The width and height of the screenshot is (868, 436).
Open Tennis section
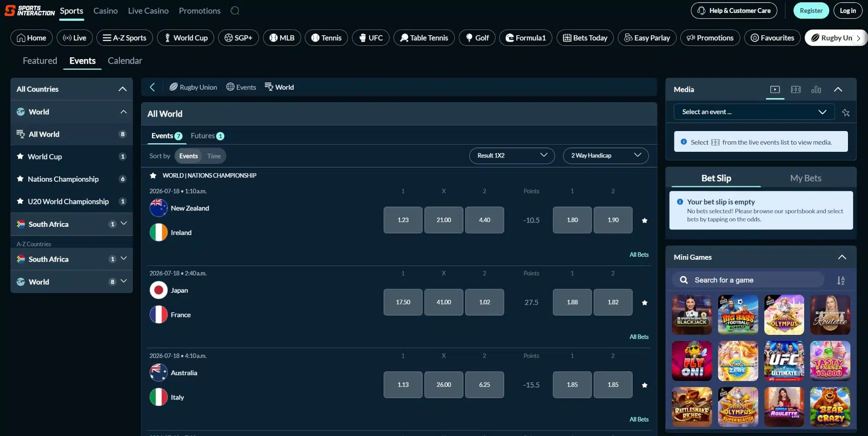click(326, 38)
